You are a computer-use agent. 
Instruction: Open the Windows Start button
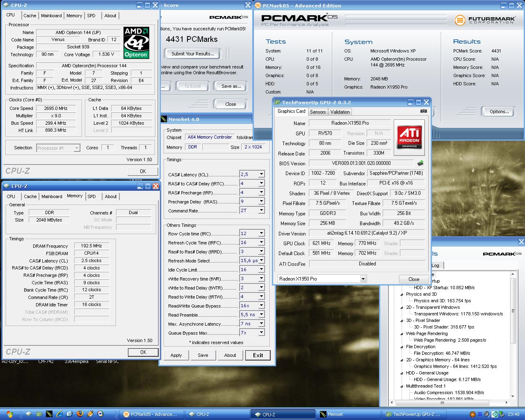click(x=9, y=414)
